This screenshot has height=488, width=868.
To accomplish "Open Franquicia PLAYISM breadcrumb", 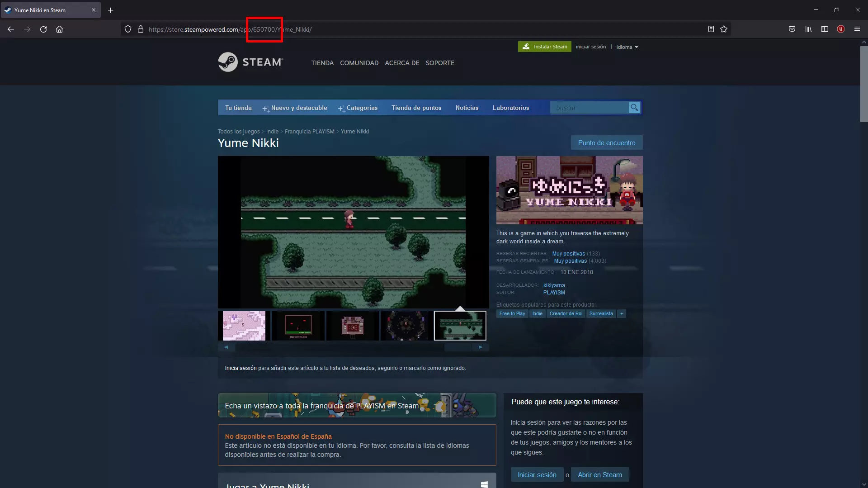I will 310,132.
